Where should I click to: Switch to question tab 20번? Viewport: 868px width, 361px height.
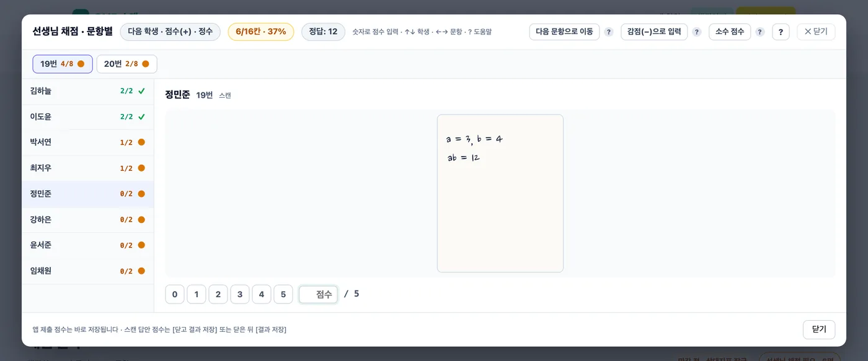tap(126, 64)
